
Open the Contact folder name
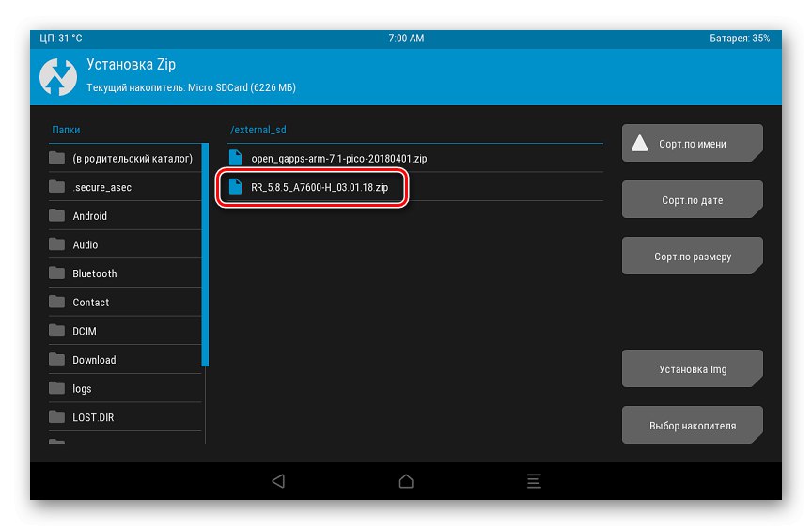(x=90, y=303)
